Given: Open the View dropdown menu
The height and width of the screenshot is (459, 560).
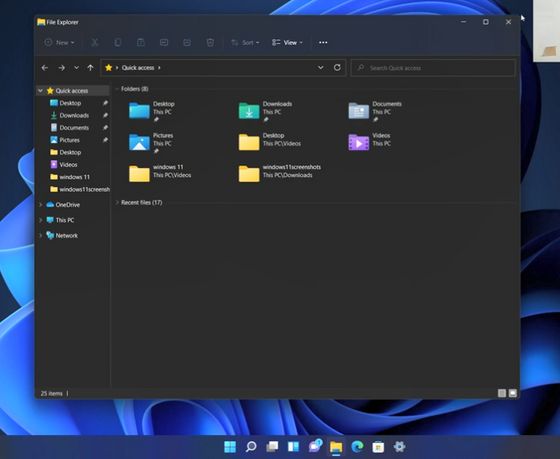Looking at the screenshot, I should click(287, 43).
